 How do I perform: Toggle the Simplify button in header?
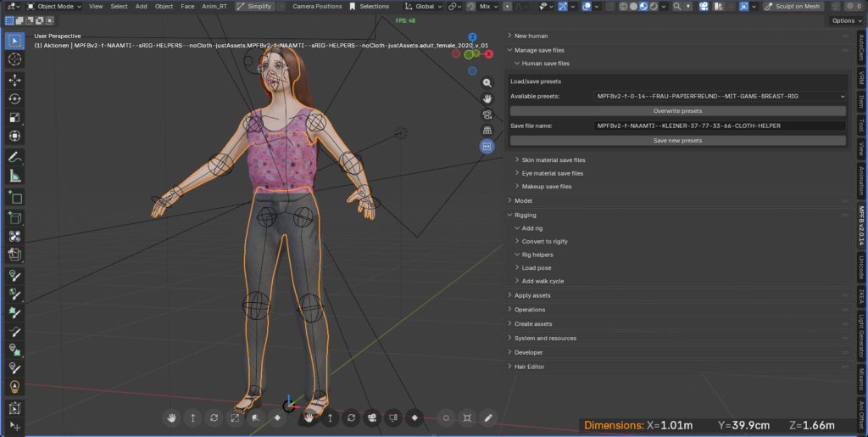[254, 6]
